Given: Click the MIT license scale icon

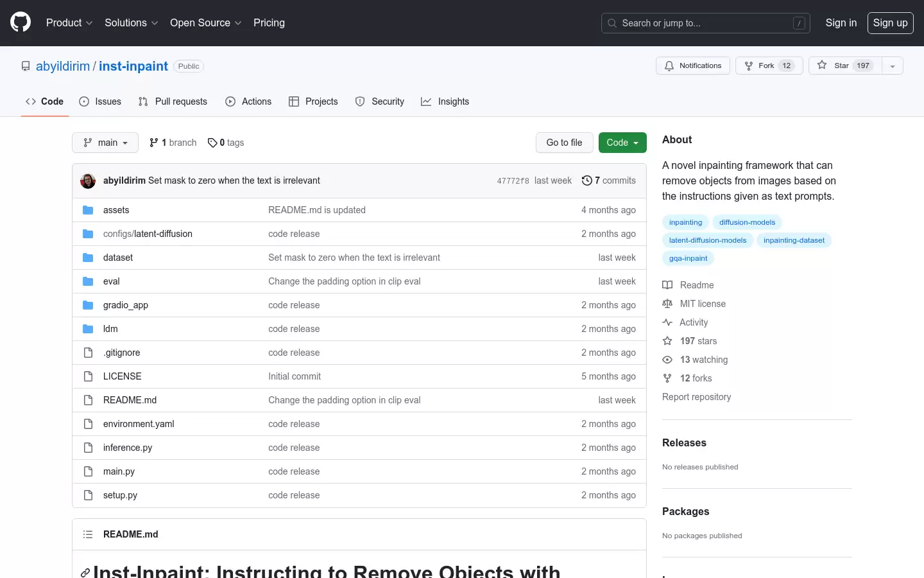Looking at the screenshot, I should point(667,304).
